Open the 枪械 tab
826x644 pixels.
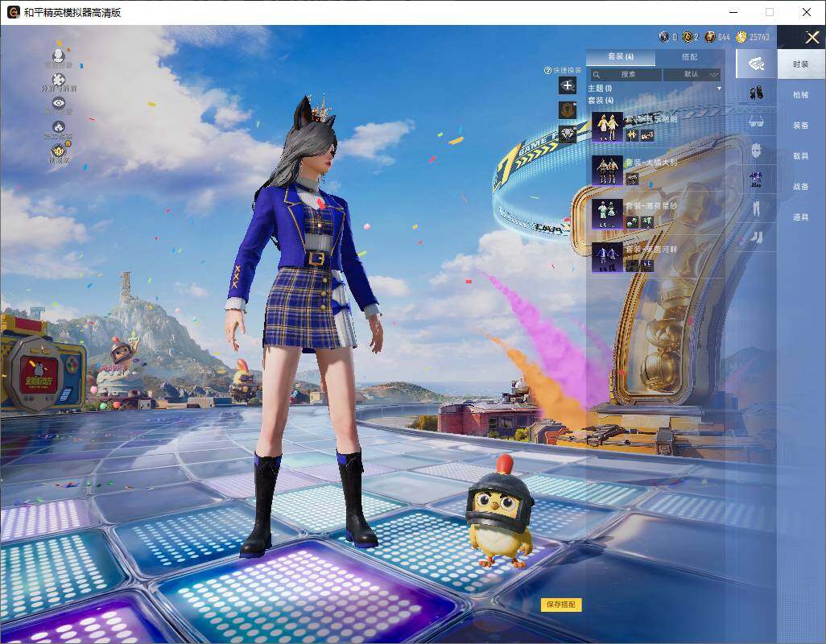[801, 95]
